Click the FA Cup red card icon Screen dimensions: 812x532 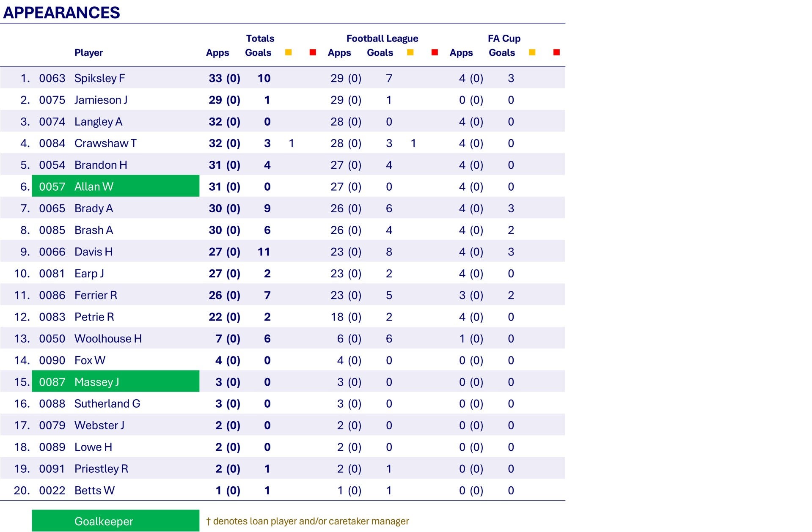[556, 52]
